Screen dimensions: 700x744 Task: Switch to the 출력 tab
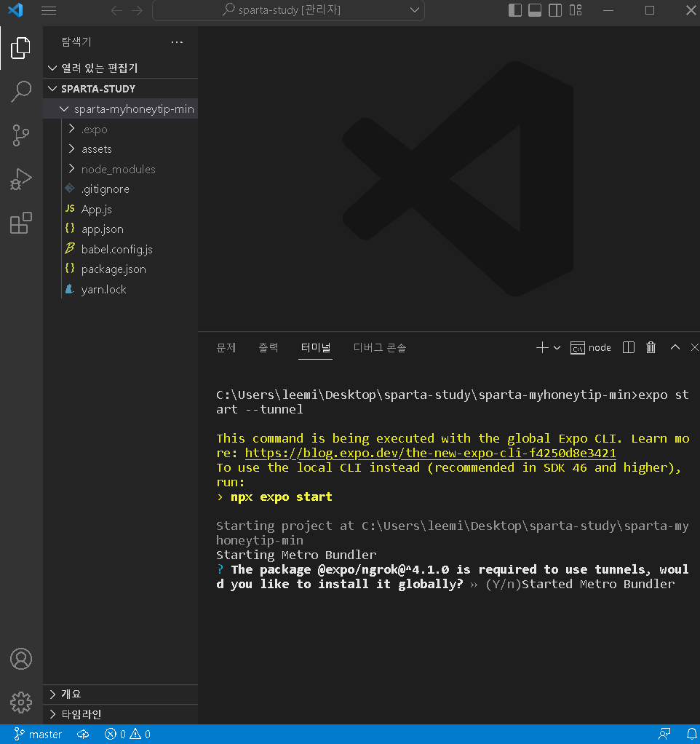(269, 348)
